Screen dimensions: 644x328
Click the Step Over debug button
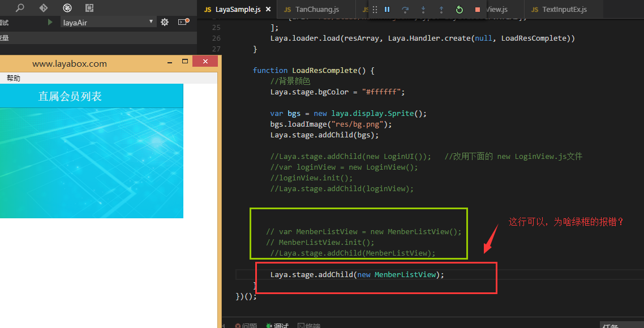click(405, 10)
